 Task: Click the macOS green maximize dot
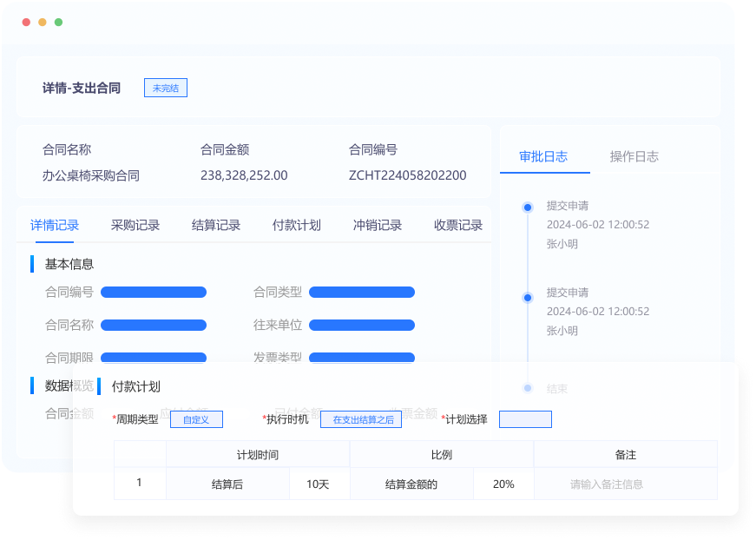coord(58,23)
